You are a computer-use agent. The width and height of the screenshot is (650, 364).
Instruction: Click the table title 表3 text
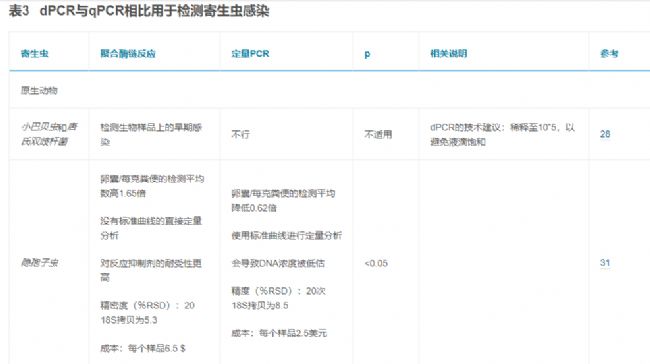pyautogui.click(x=19, y=11)
